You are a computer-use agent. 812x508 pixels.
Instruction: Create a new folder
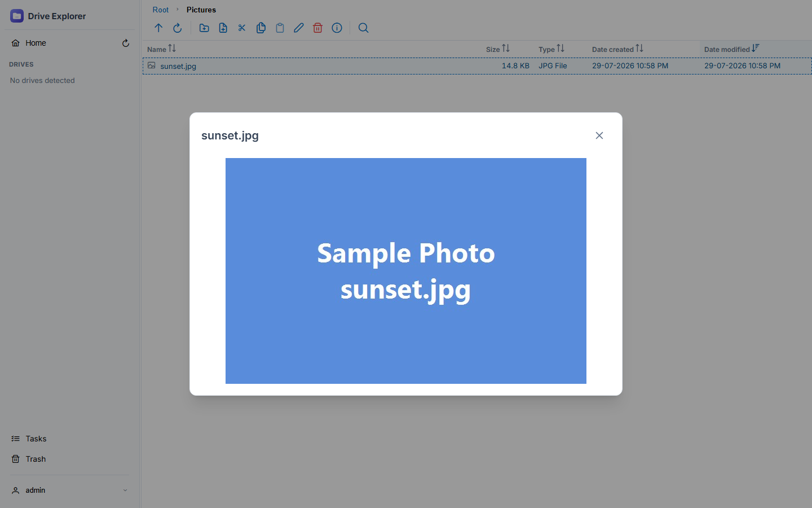204,28
